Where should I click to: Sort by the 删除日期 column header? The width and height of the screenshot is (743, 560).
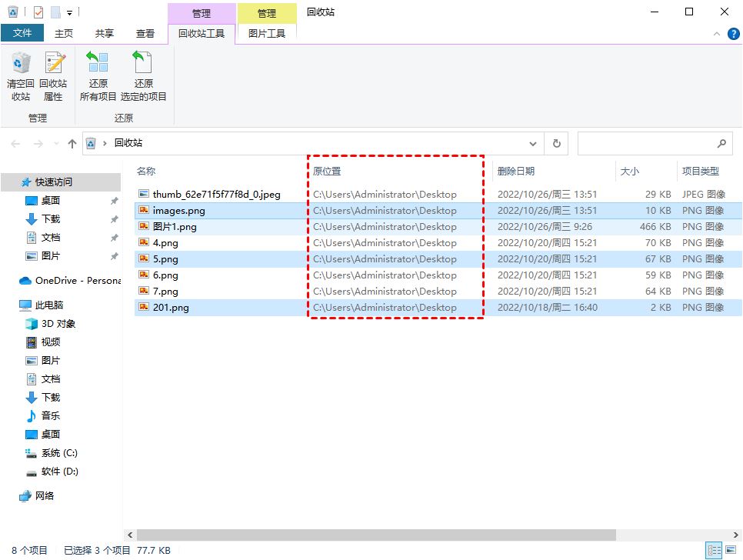click(x=515, y=172)
